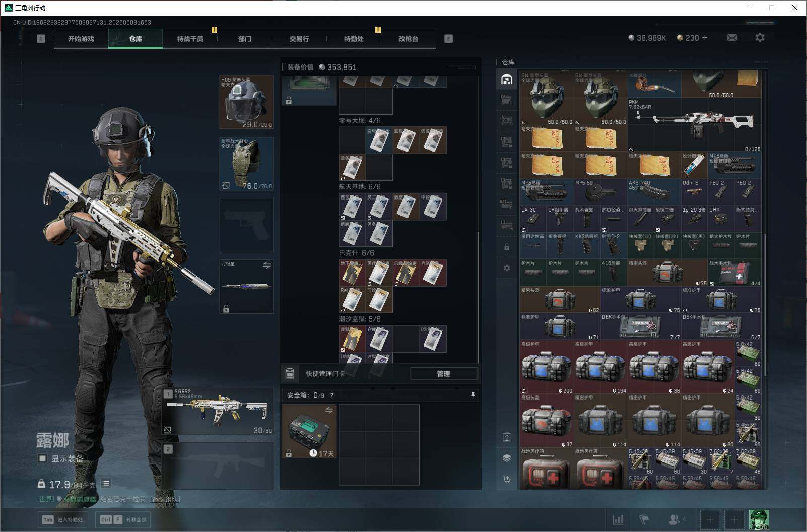The height and width of the screenshot is (532, 807).
Task: Open the 部门 tab
Action: (244, 39)
